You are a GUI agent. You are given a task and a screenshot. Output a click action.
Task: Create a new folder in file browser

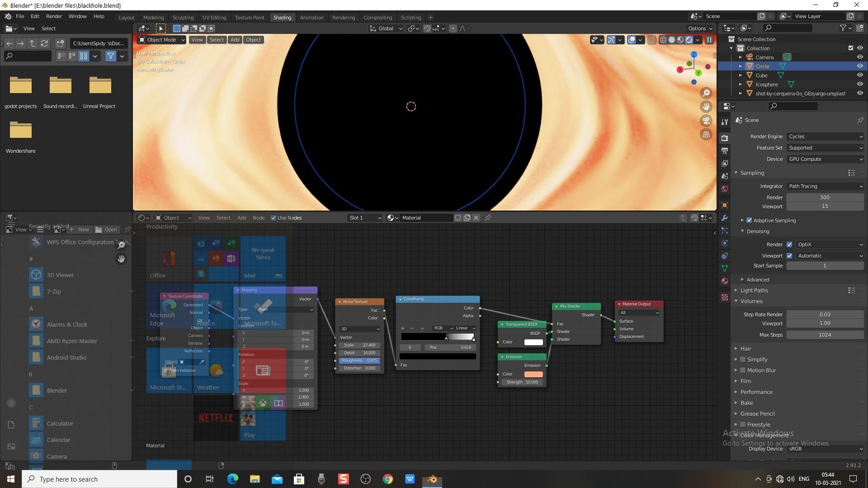[x=60, y=43]
